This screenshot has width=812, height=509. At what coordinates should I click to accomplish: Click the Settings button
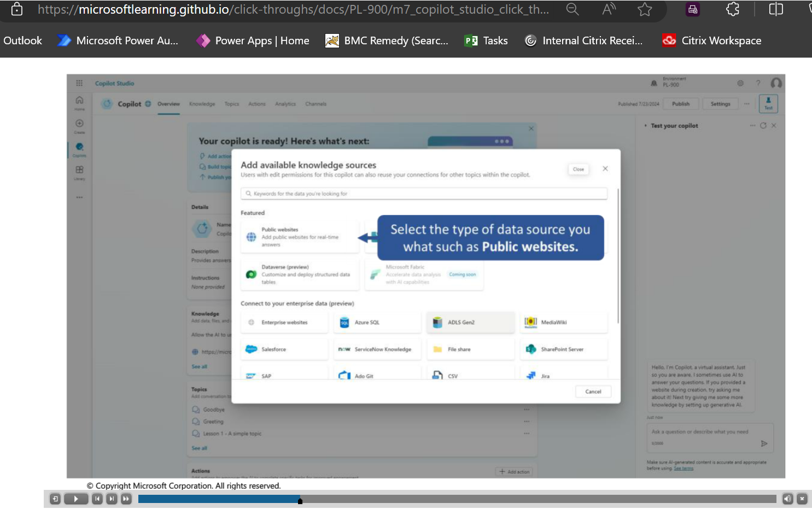(x=720, y=104)
